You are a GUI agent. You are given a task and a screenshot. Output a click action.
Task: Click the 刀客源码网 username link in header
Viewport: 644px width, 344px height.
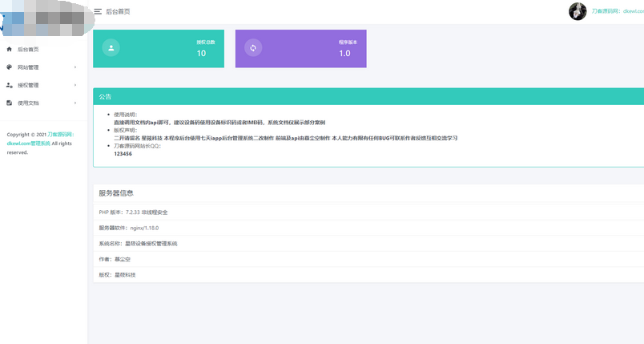pos(618,11)
